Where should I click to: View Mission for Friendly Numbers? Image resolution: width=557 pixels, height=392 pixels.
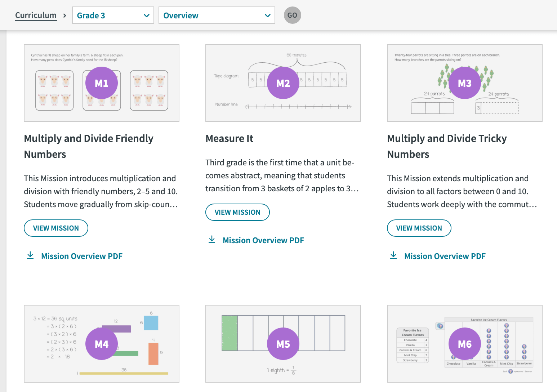pyautogui.click(x=56, y=228)
